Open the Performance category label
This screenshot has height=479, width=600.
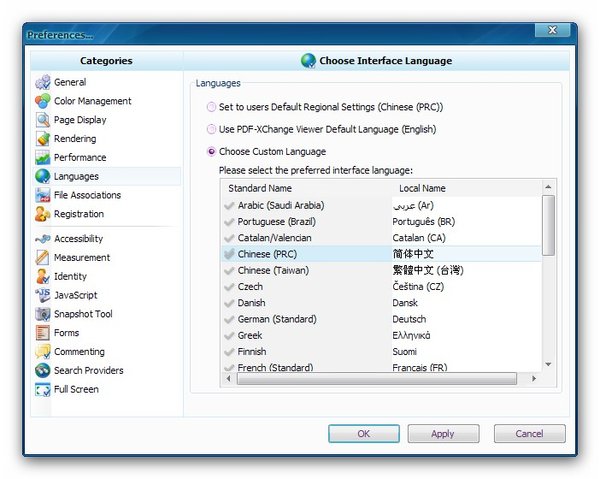[x=80, y=157]
